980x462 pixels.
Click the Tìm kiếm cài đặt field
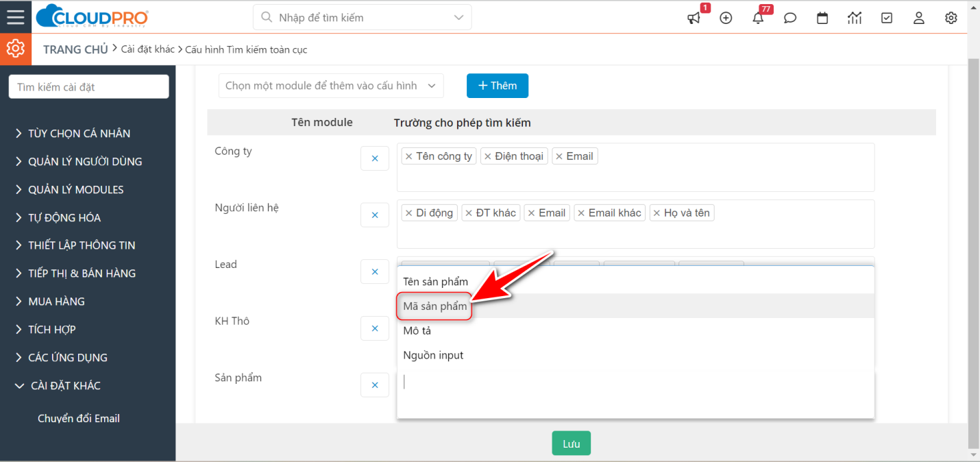coord(88,87)
